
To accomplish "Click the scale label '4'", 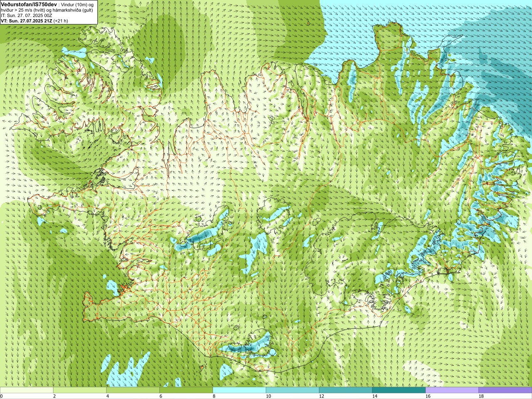I will click(108, 396).
